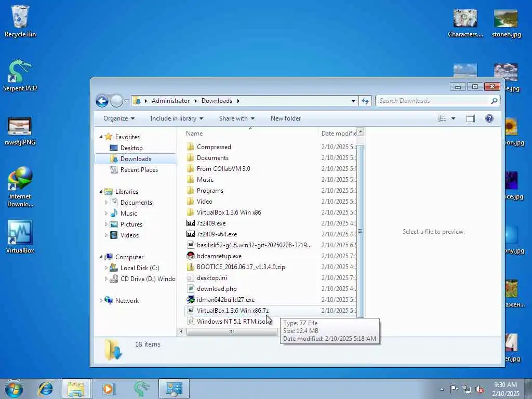Change your view icon button

tap(442, 118)
